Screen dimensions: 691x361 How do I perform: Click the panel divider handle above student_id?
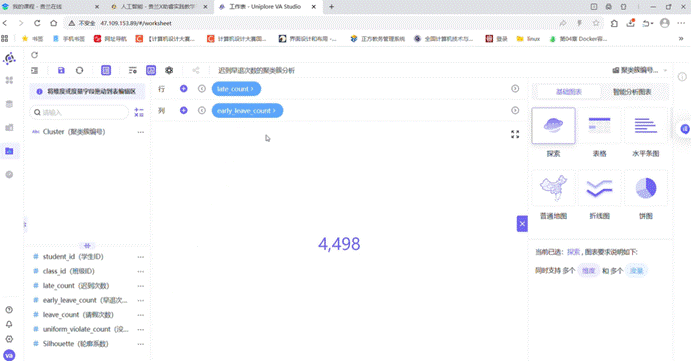[87, 246]
